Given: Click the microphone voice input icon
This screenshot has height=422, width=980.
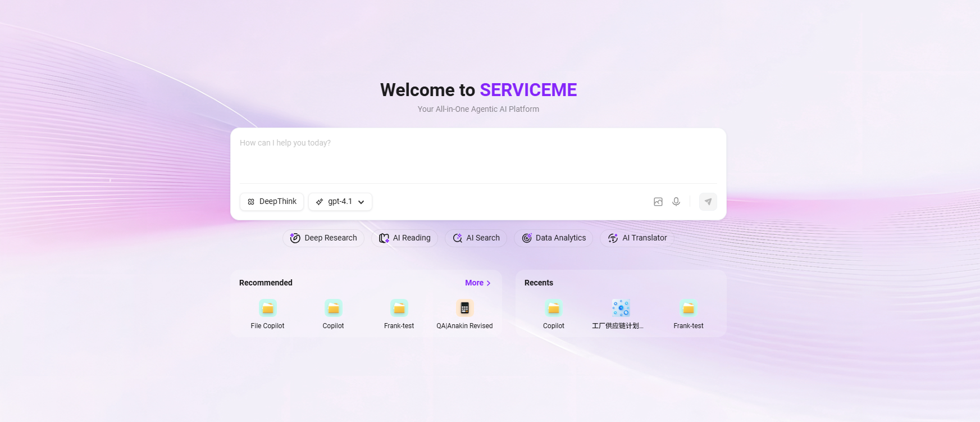Looking at the screenshot, I should tap(676, 202).
